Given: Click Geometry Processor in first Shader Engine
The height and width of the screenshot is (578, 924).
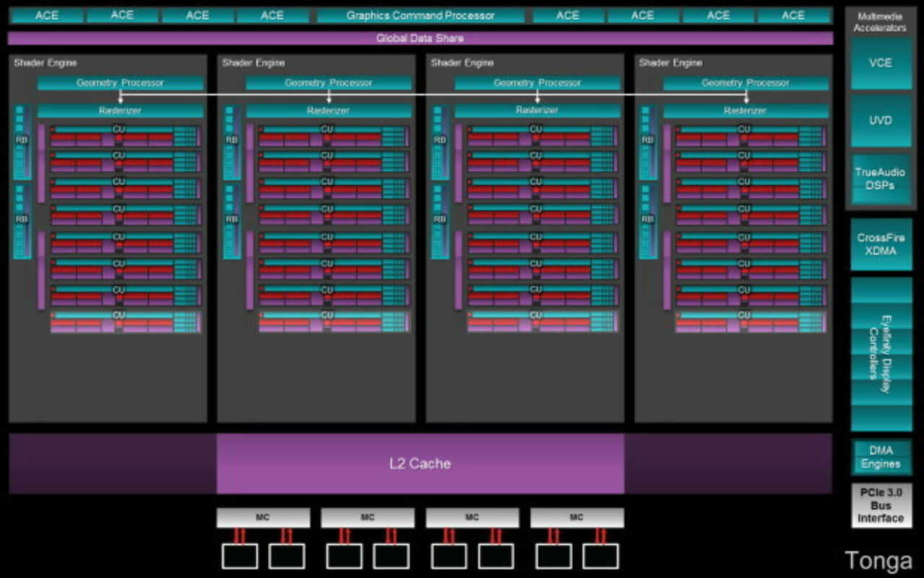Looking at the screenshot, I should [121, 83].
